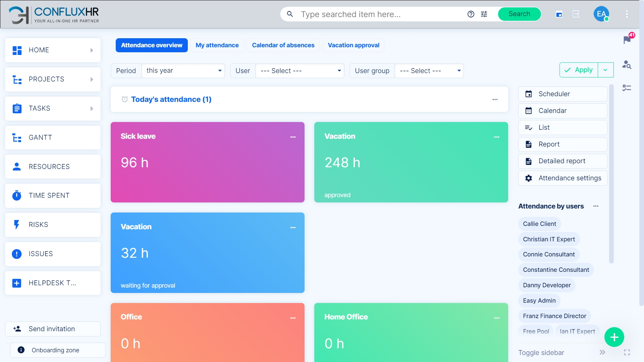
Task: Click green plus floating add button
Action: 614,337
